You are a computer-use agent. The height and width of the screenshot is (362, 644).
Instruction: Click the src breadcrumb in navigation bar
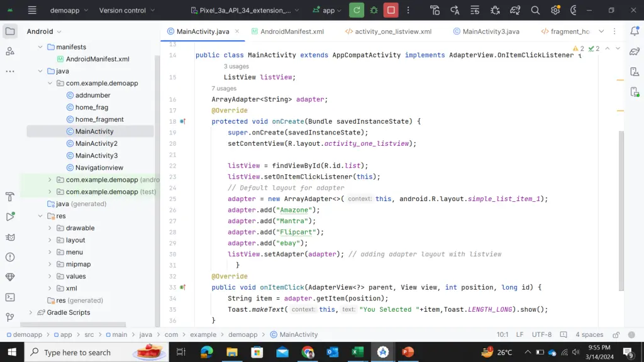(89, 334)
